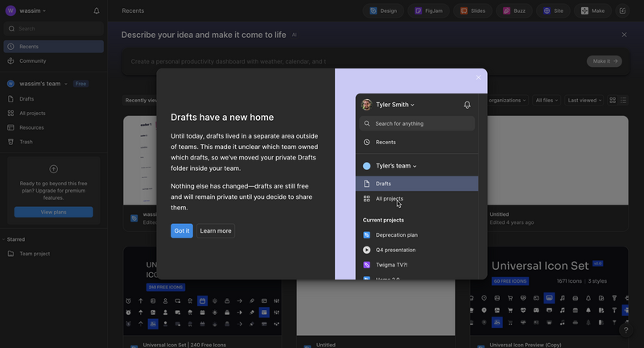Switch to list view

click(623, 100)
